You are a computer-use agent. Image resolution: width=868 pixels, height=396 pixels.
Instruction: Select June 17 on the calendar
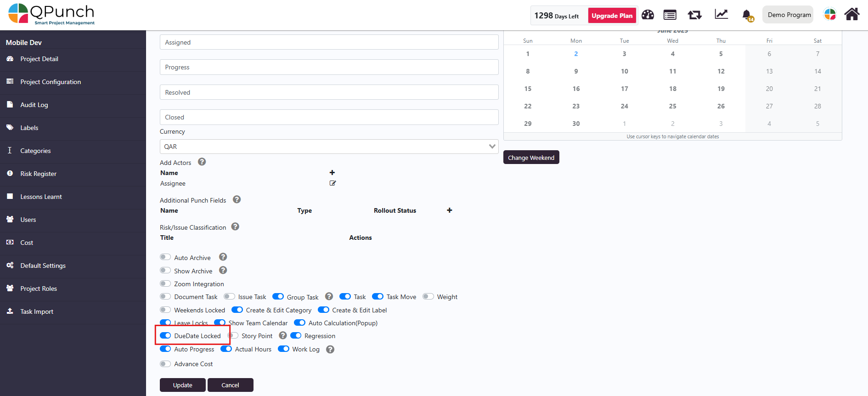(624, 89)
